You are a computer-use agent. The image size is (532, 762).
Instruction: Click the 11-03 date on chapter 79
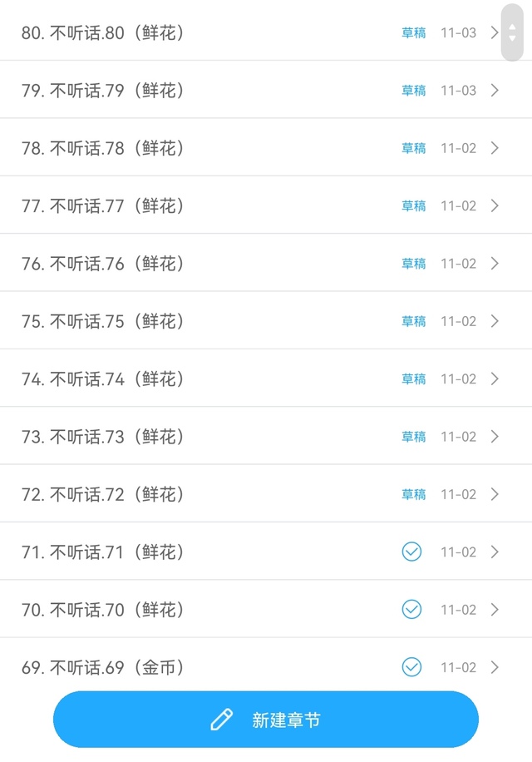[x=458, y=91]
